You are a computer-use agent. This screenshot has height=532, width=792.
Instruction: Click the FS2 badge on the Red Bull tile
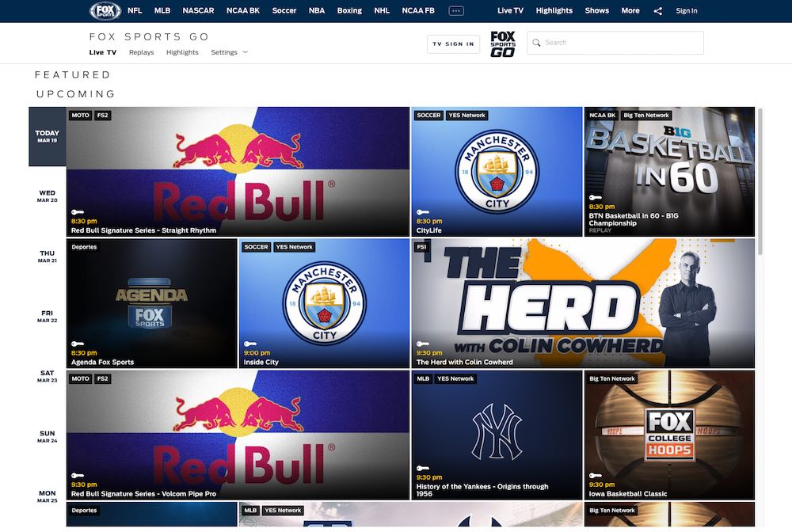click(102, 115)
